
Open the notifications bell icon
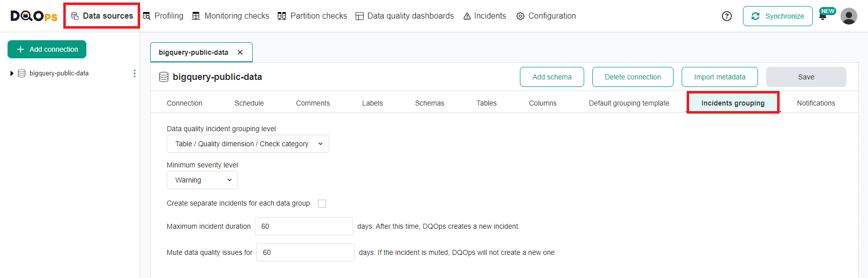pyautogui.click(x=823, y=16)
